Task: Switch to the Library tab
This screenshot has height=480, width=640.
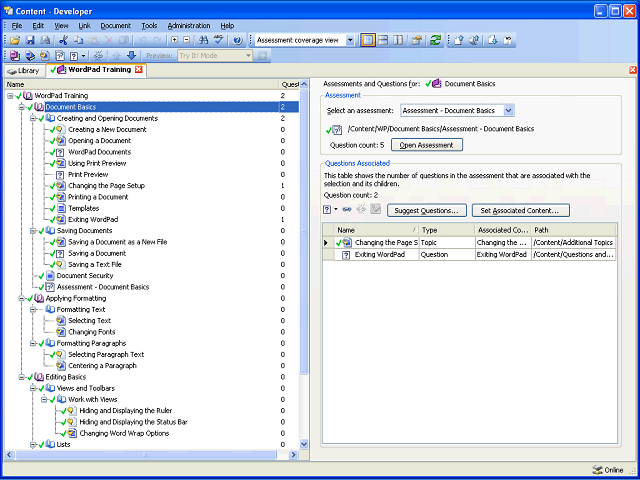Action: point(24,71)
